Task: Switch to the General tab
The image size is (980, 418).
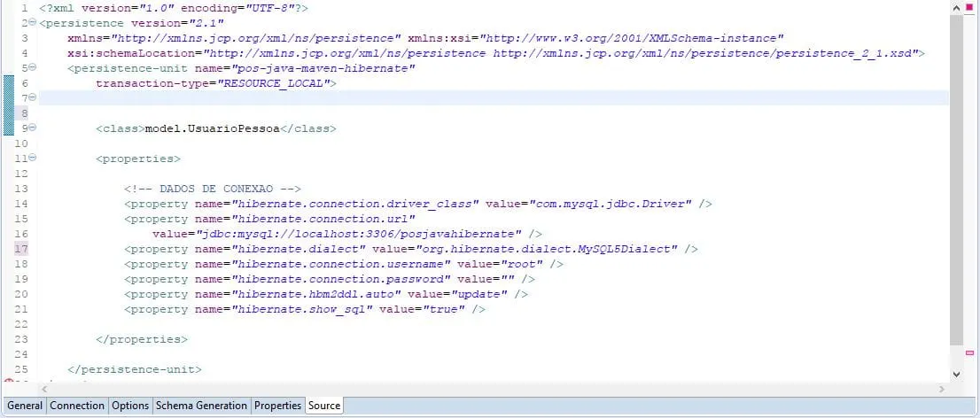Action: tap(25, 406)
